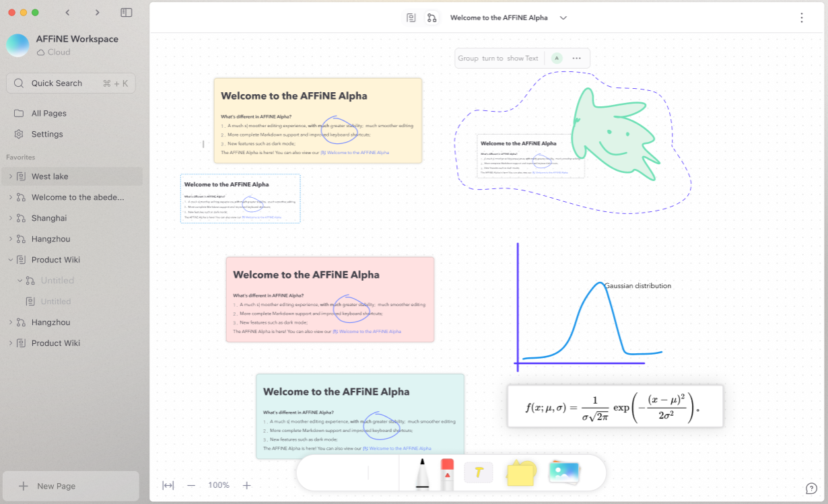Click the green A avatar swatch
Image resolution: width=828 pixels, height=504 pixels.
tap(557, 59)
